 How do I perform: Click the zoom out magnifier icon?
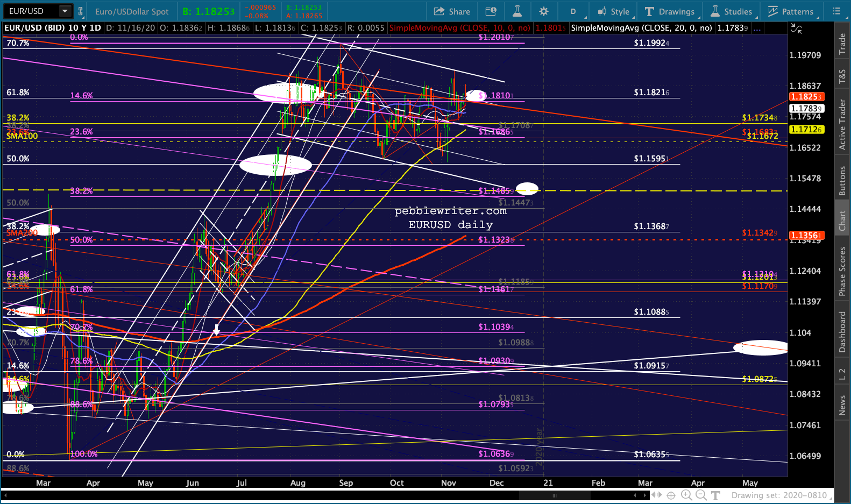(700, 495)
